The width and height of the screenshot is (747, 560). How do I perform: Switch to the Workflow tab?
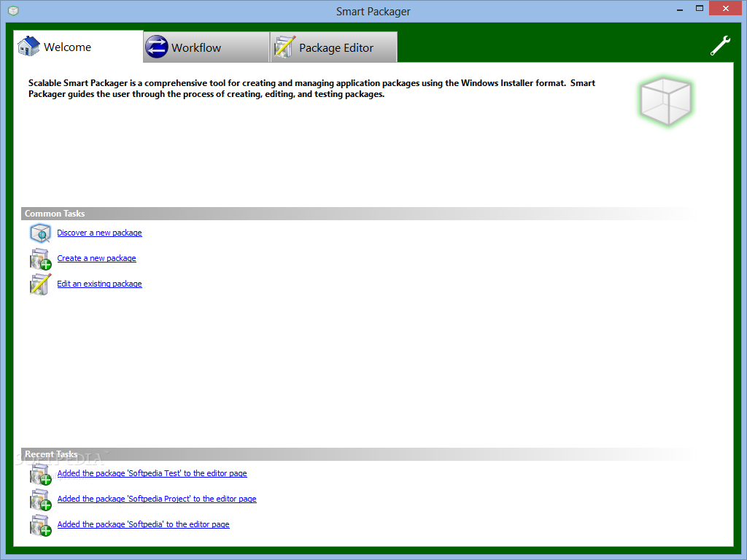pyautogui.click(x=206, y=47)
